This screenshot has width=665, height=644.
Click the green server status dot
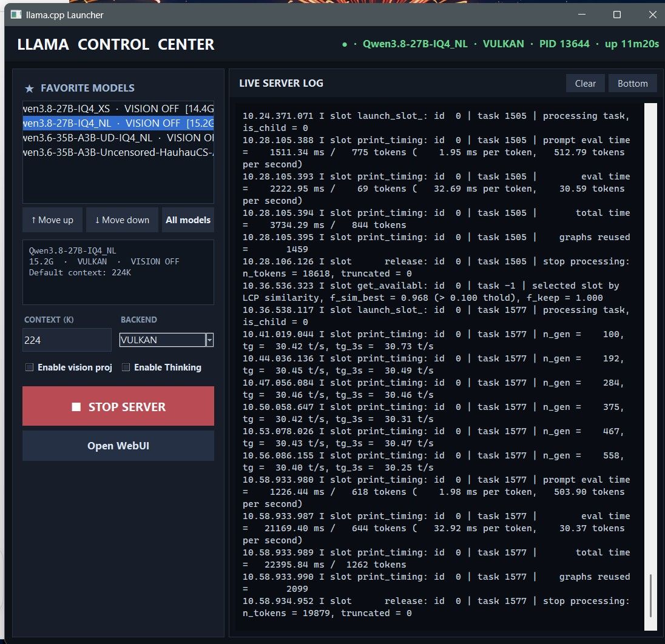345,44
